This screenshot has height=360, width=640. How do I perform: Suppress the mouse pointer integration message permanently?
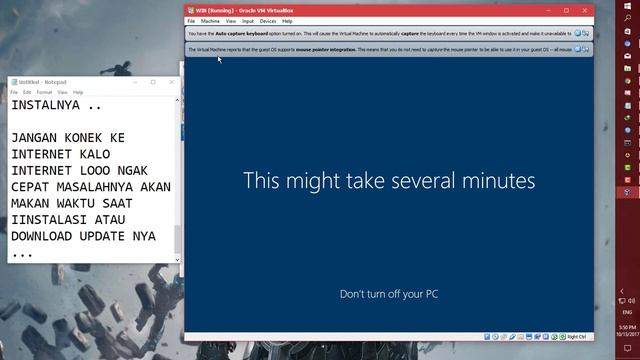click(586, 49)
